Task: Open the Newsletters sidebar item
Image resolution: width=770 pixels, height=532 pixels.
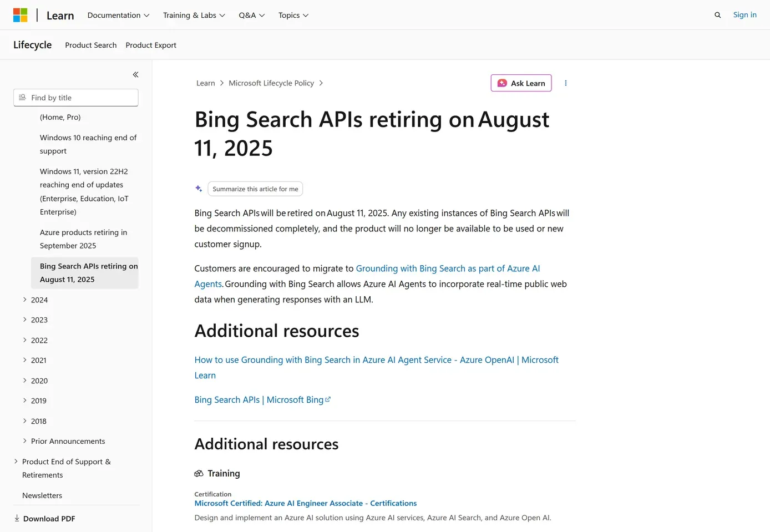Action: coord(42,495)
